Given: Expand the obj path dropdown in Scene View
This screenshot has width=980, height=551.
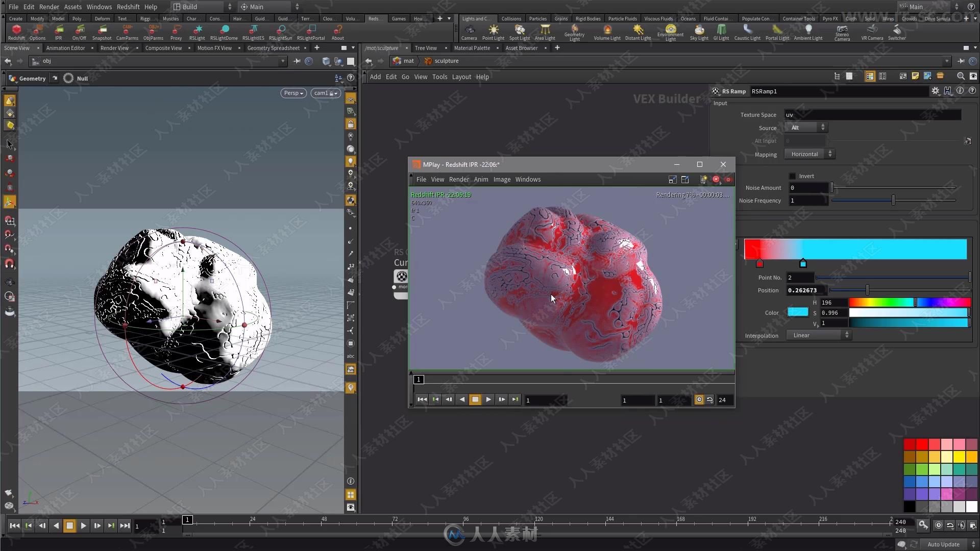Looking at the screenshot, I should coord(283,61).
